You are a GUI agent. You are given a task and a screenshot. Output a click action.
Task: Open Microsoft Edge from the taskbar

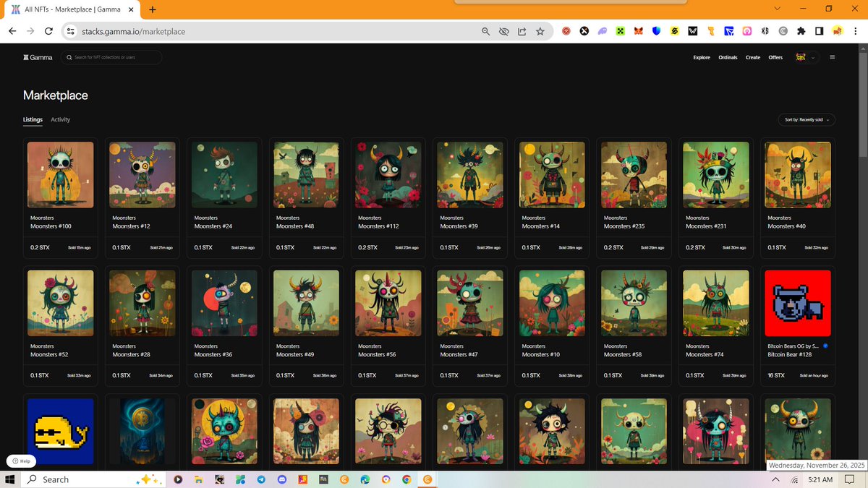pyautogui.click(x=365, y=479)
